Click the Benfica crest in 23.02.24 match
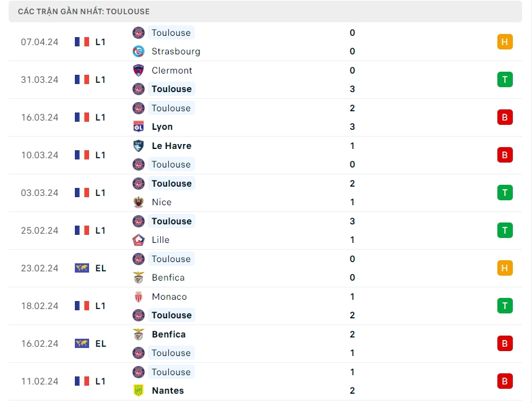The image size is (532, 403). 139,278
